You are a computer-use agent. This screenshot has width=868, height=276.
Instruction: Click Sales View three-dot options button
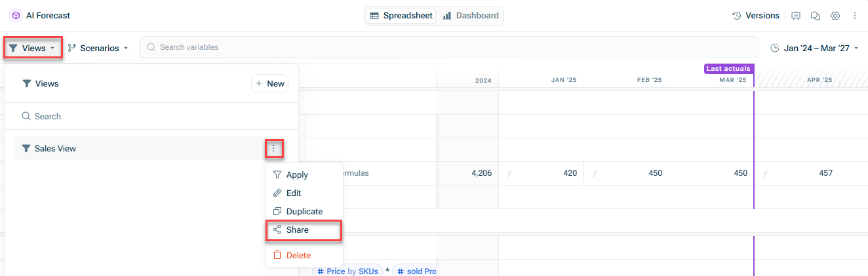(x=274, y=149)
